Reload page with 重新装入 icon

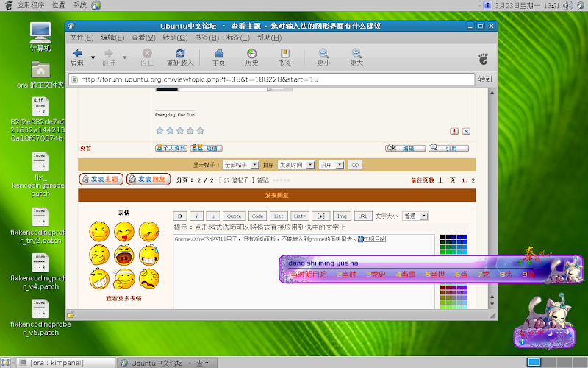(x=180, y=53)
